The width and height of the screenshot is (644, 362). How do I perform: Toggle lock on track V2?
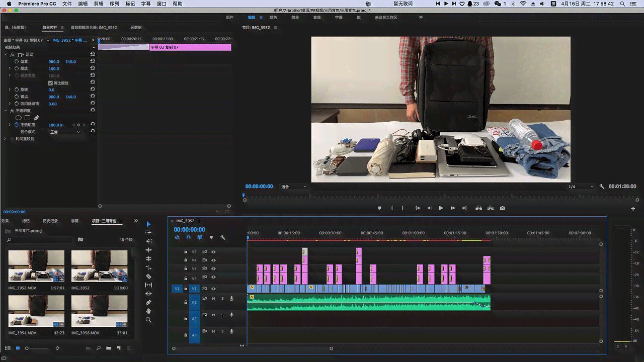[186, 278]
